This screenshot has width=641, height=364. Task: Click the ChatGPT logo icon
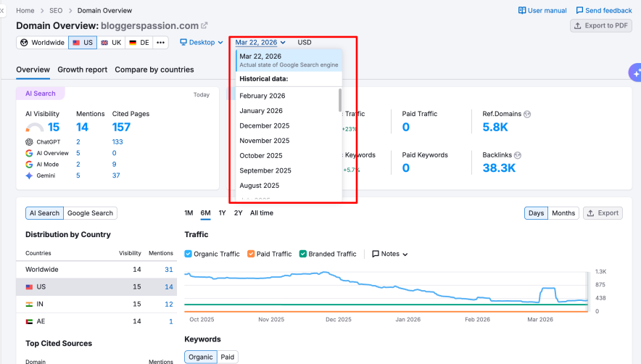(x=29, y=142)
